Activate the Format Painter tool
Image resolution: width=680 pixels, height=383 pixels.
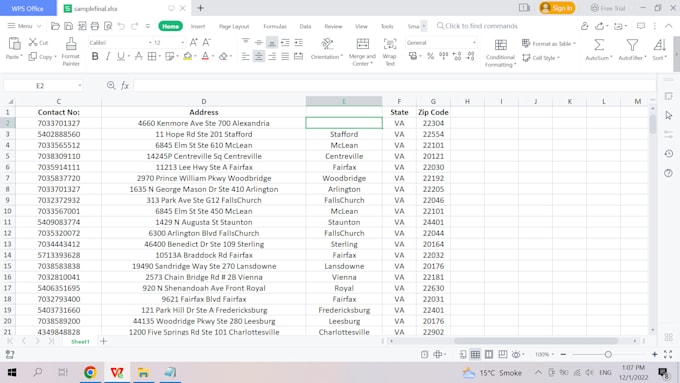tap(71, 51)
